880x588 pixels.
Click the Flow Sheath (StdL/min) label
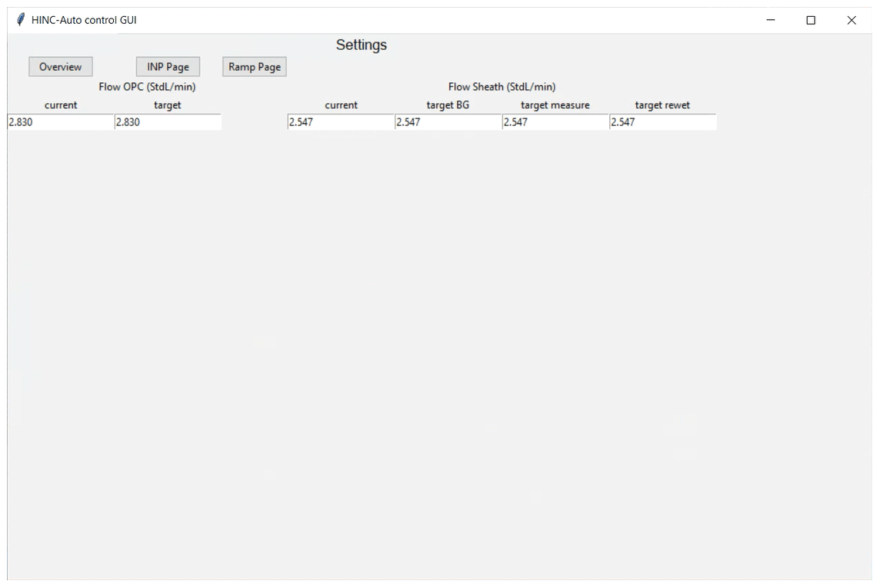pos(502,87)
